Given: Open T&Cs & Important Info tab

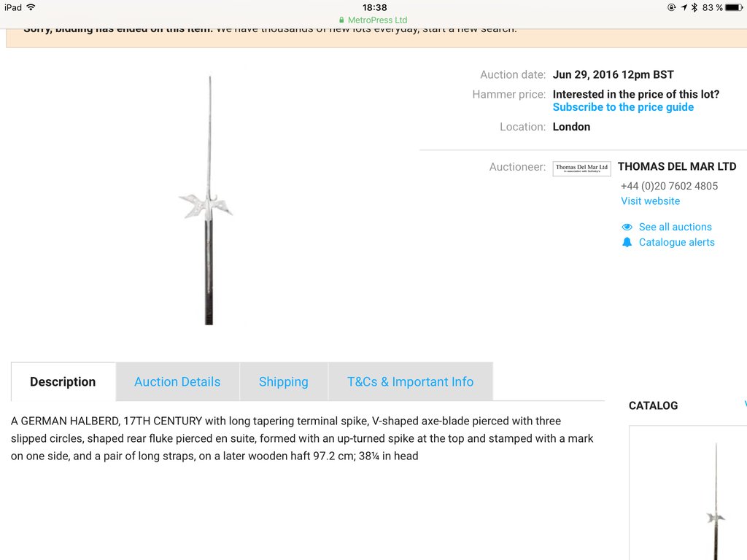Looking at the screenshot, I should point(410,382).
